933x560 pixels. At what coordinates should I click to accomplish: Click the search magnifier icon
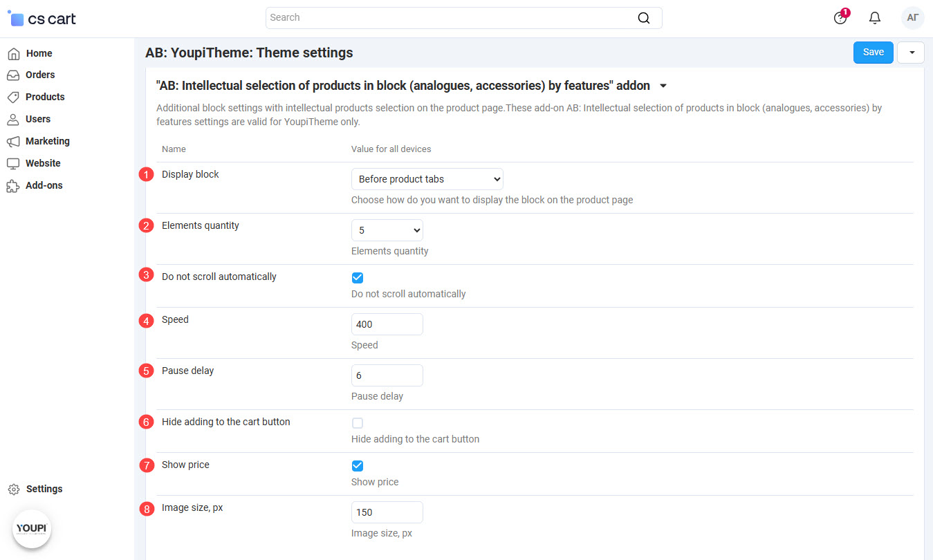tap(643, 18)
